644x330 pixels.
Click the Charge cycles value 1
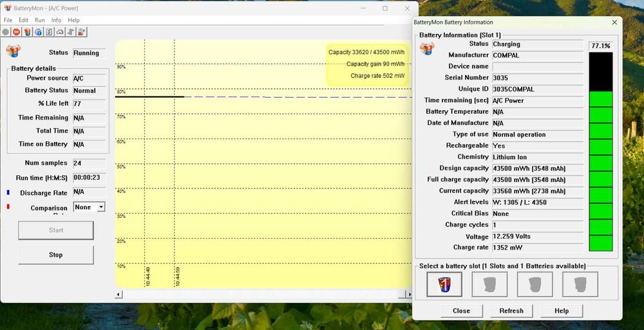click(538, 225)
